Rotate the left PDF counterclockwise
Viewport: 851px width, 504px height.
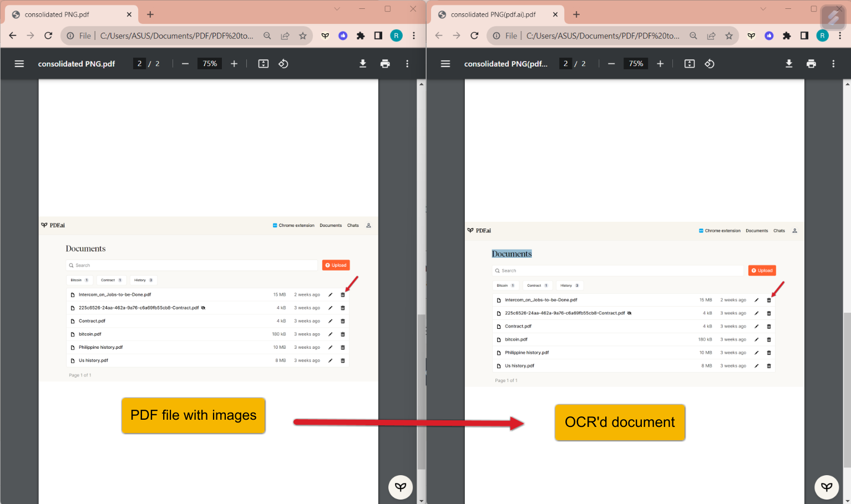[283, 64]
